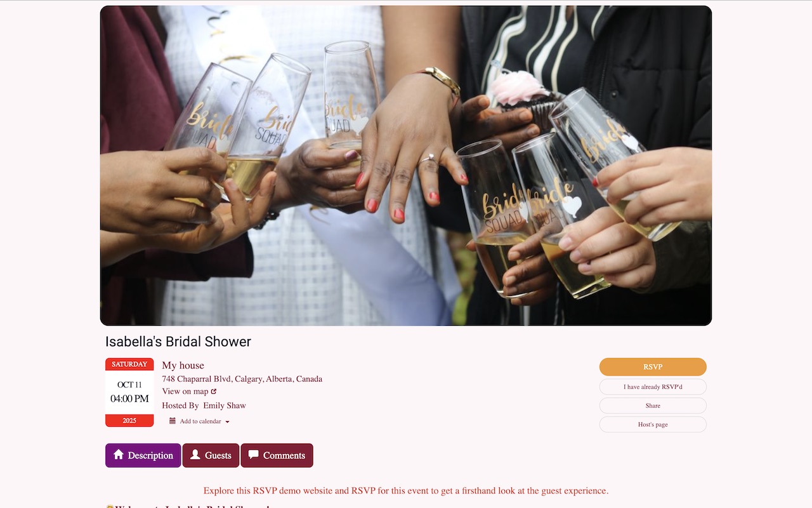This screenshot has height=508, width=812.
Task: Click the Add to calendar caret arrow
Action: pyautogui.click(x=227, y=422)
